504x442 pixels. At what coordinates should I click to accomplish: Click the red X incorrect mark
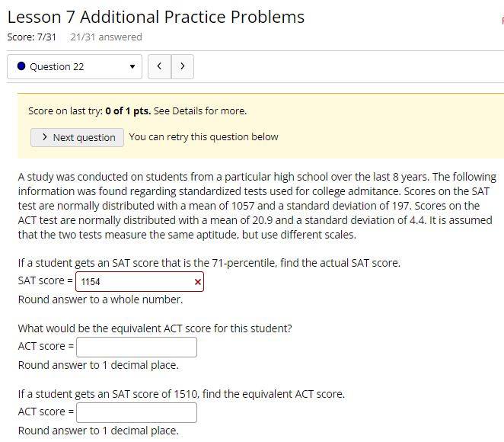click(x=198, y=282)
